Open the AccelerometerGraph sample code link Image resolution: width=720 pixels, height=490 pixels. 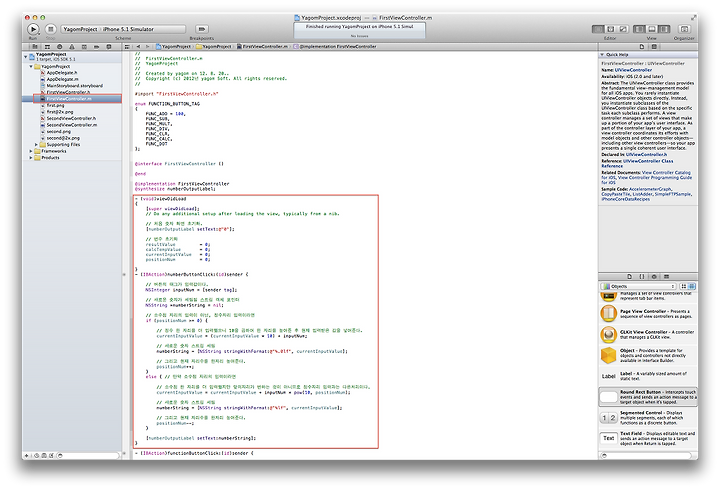(650, 189)
